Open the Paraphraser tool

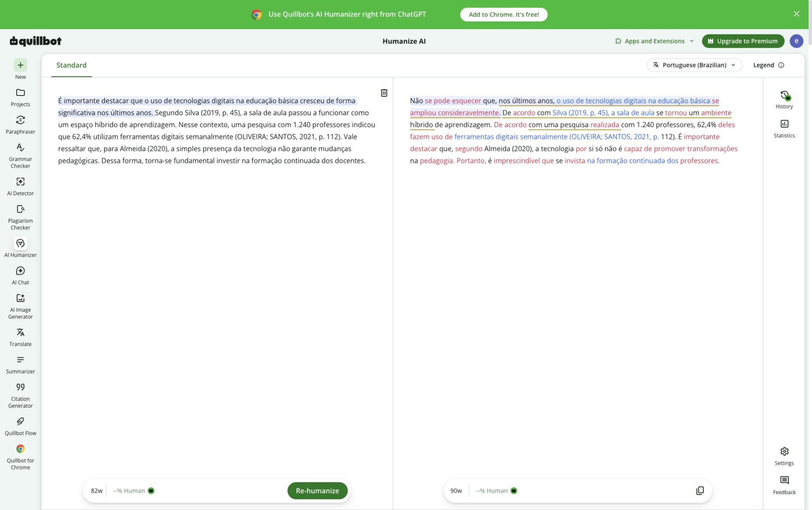(20, 124)
